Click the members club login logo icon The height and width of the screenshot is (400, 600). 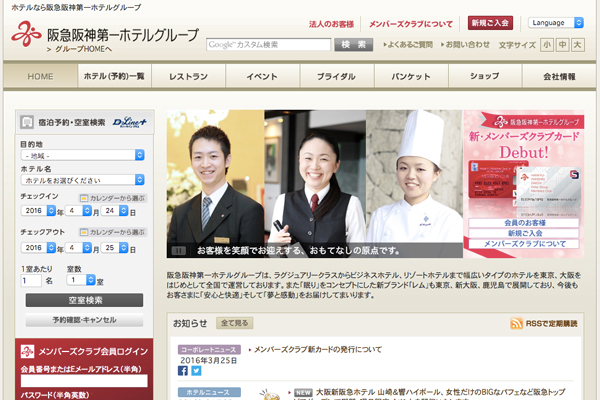click(x=27, y=351)
